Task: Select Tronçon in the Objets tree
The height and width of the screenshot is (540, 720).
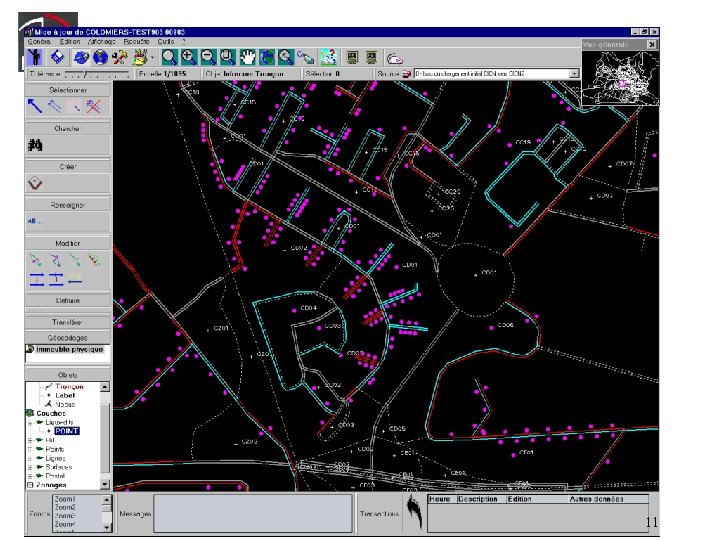Action: click(69, 387)
